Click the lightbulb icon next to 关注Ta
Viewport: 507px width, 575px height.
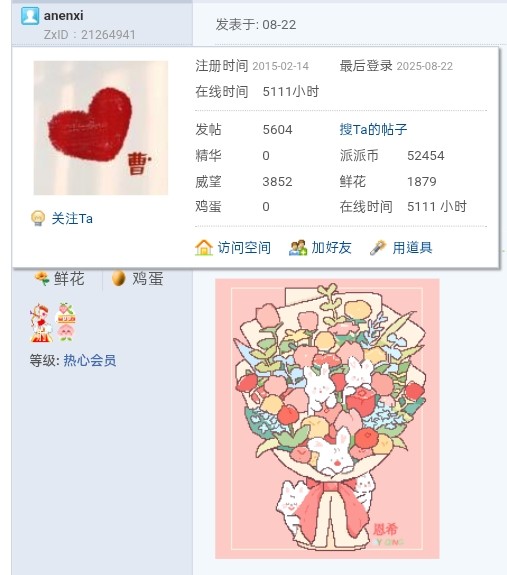pyautogui.click(x=38, y=218)
